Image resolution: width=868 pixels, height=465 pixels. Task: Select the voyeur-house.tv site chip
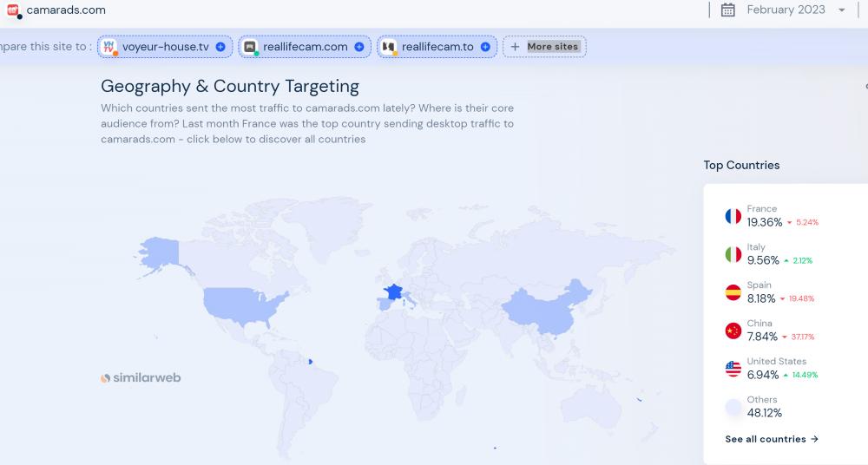[156, 47]
